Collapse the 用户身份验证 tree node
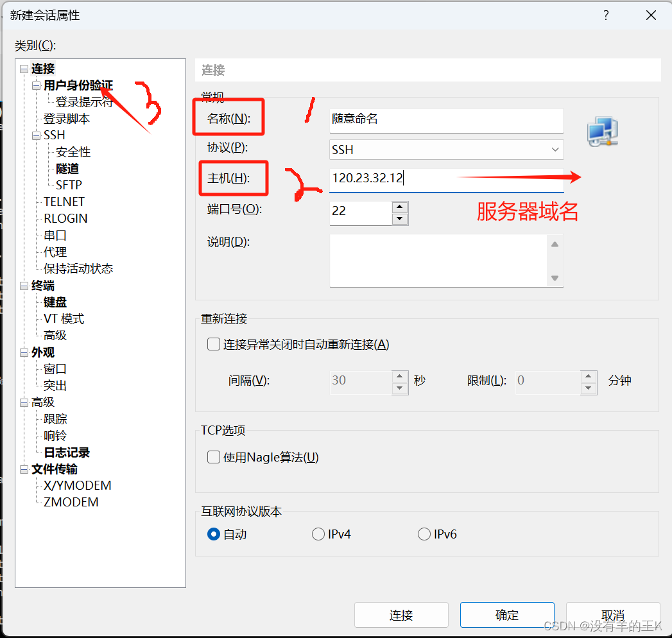672x638 pixels. click(37, 86)
